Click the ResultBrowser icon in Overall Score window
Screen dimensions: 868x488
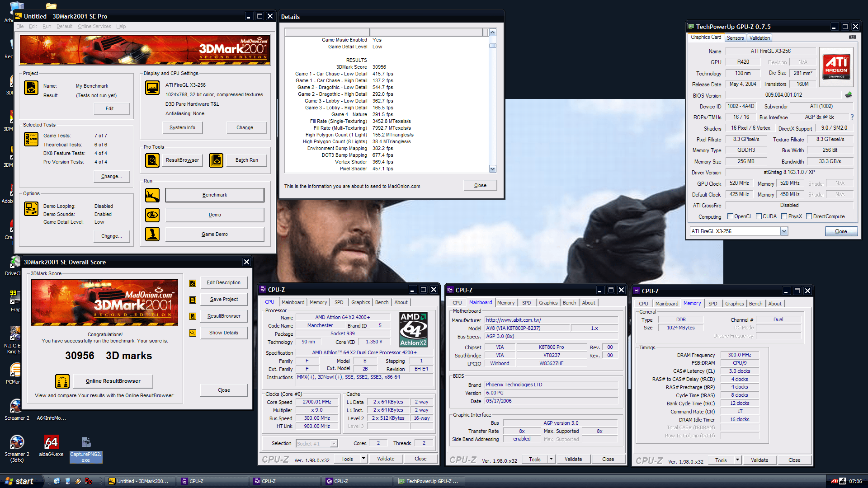[193, 316]
